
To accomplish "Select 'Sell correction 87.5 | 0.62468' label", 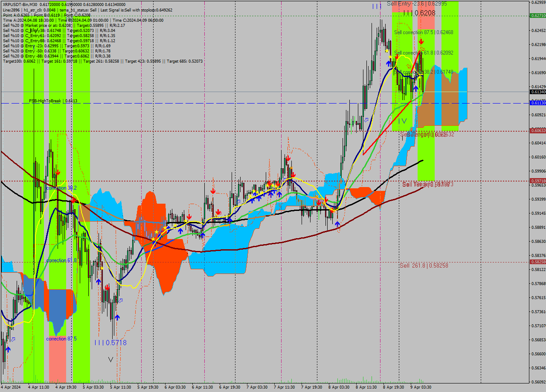I will [x=424, y=32].
